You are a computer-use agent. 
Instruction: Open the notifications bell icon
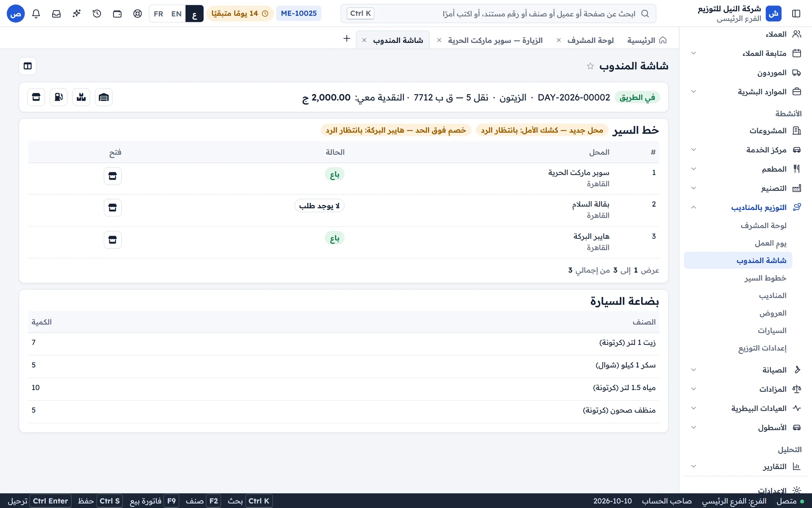(36, 14)
